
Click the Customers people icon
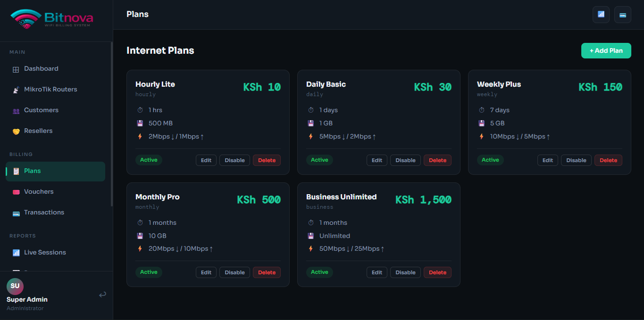(x=16, y=110)
